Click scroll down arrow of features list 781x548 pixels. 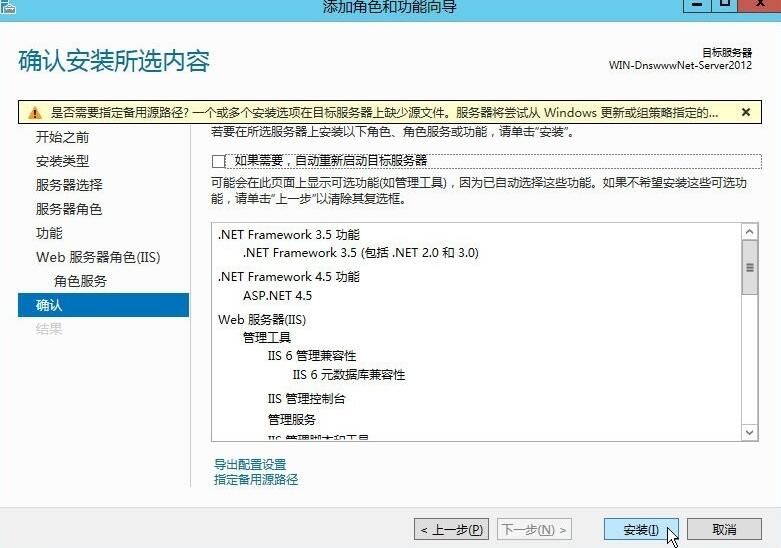tap(749, 432)
